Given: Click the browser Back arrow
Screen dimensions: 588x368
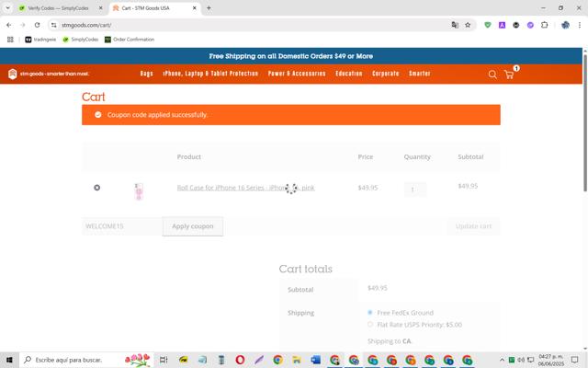Looking at the screenshot, I should [x=8, y=25].
